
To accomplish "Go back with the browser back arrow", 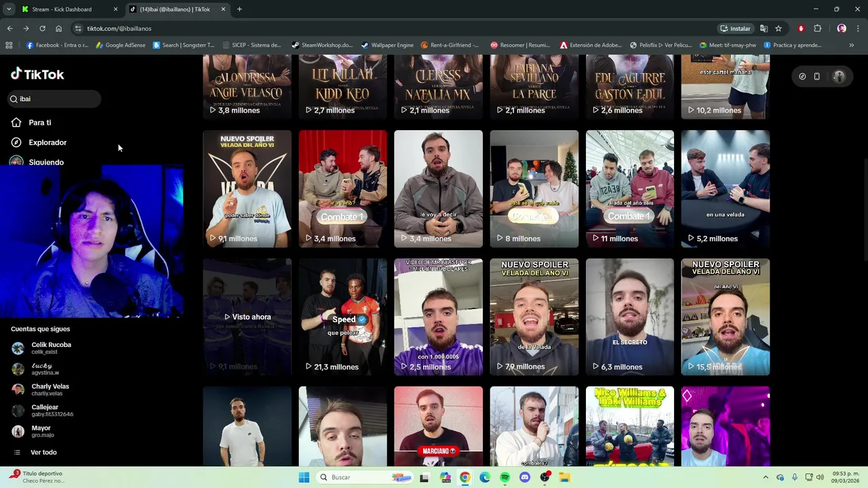I will coord(9,28).
